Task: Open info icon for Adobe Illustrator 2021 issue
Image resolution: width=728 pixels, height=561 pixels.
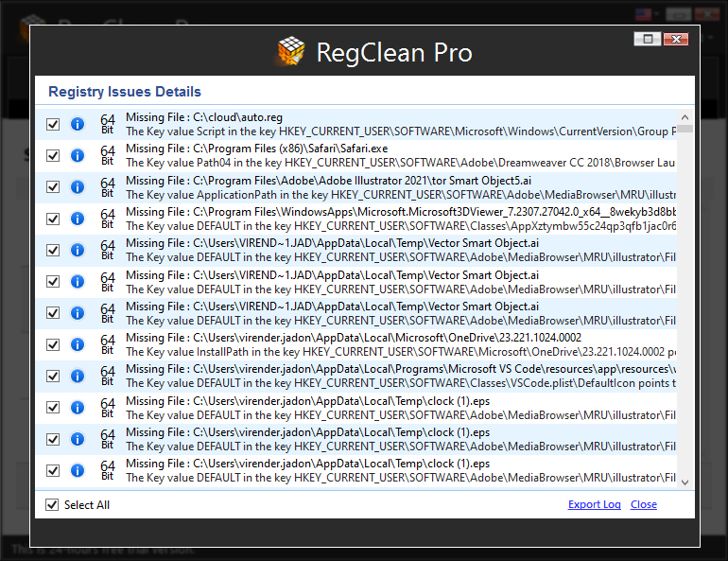Action: (x=78, y=186)
